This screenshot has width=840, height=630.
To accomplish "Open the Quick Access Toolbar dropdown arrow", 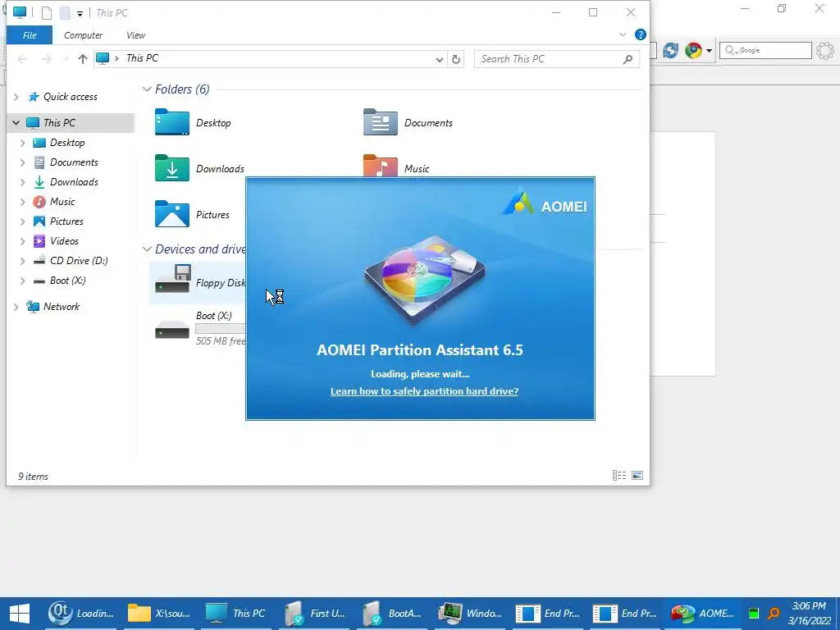I will pos(80,13).
